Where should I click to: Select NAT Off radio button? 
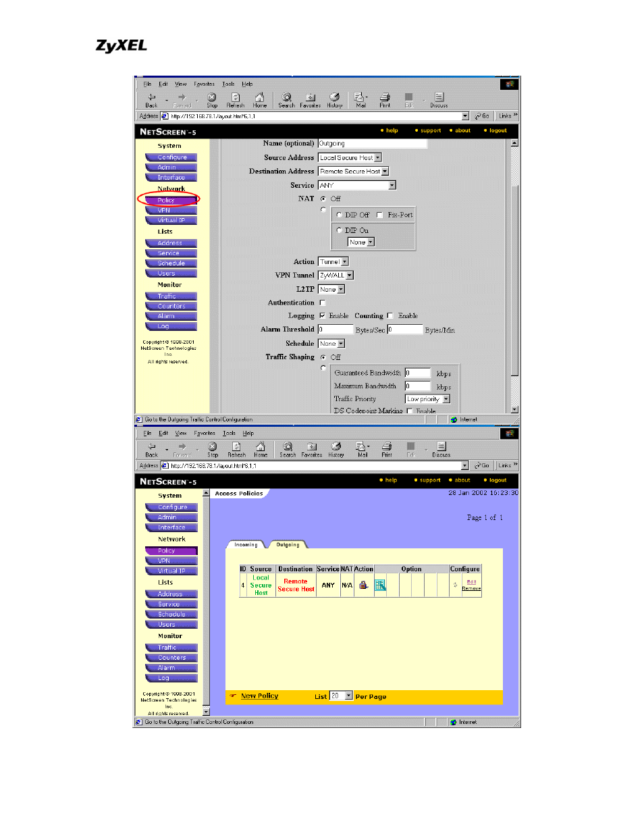tap(323, 199)
